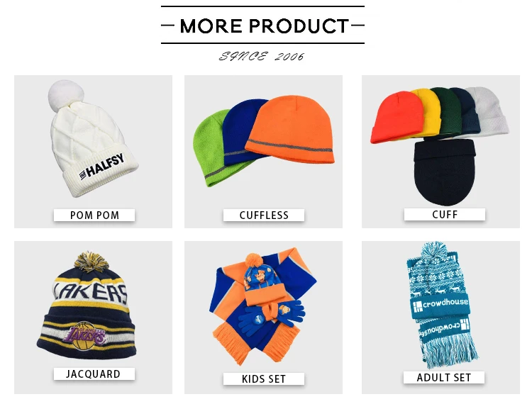Select the light gray cuffed beanie

[x=490, y=110]
